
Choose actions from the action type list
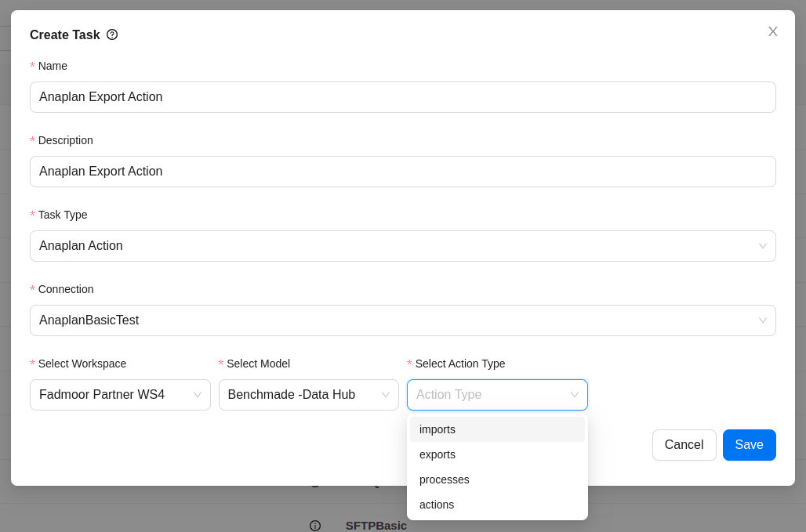coord(497,505)
